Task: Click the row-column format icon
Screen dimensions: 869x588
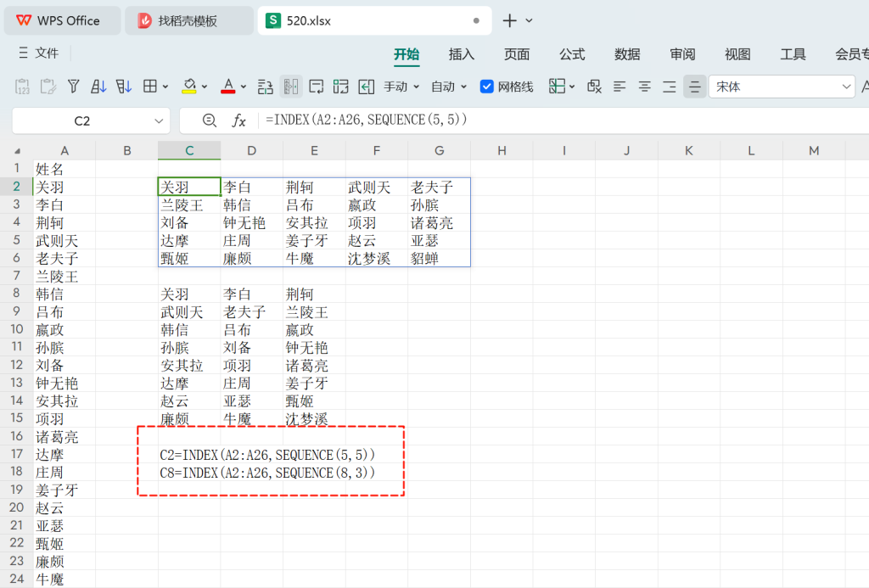Action: click(x=265, y=87)
